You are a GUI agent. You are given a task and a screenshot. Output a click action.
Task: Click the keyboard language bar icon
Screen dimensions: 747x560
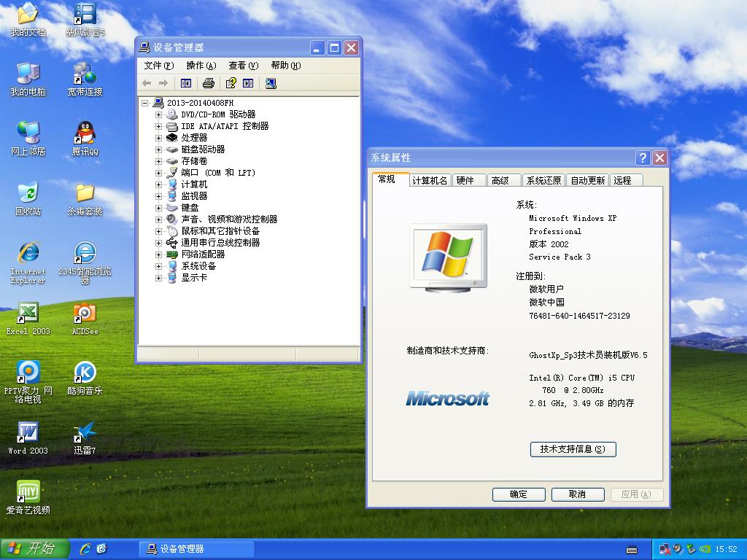[632, 550]
